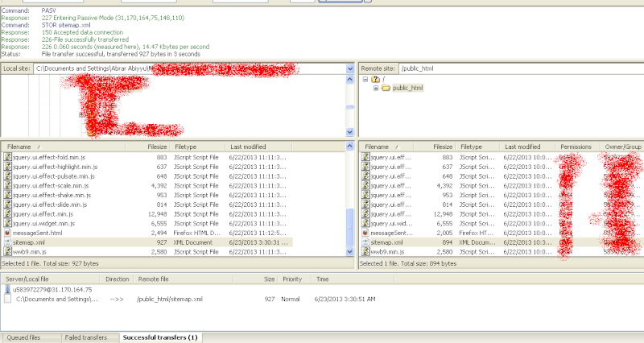This screenshot has height=343, width=644.
Task: Select the public_html folder in remote tree
Action: click(x=407, y=88)
